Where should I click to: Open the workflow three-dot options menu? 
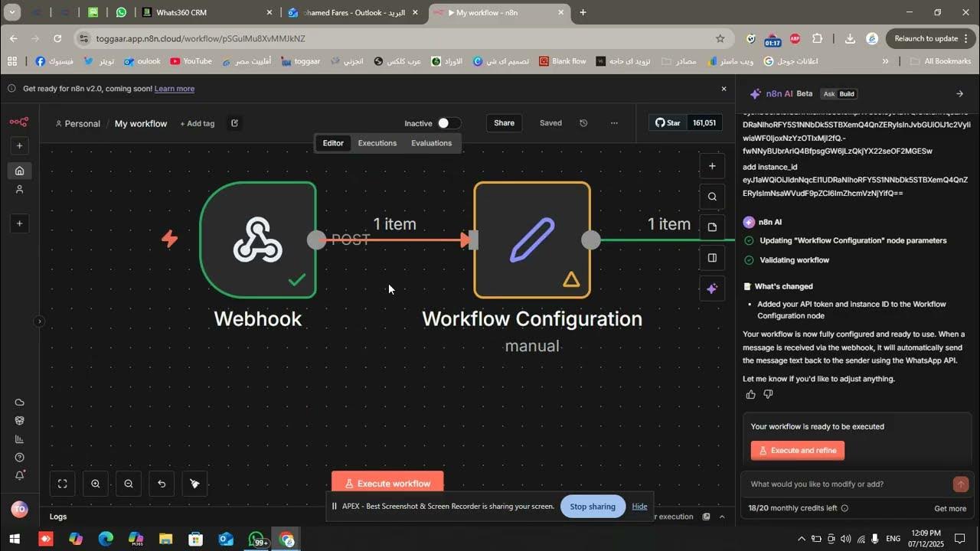coord(614,123)
